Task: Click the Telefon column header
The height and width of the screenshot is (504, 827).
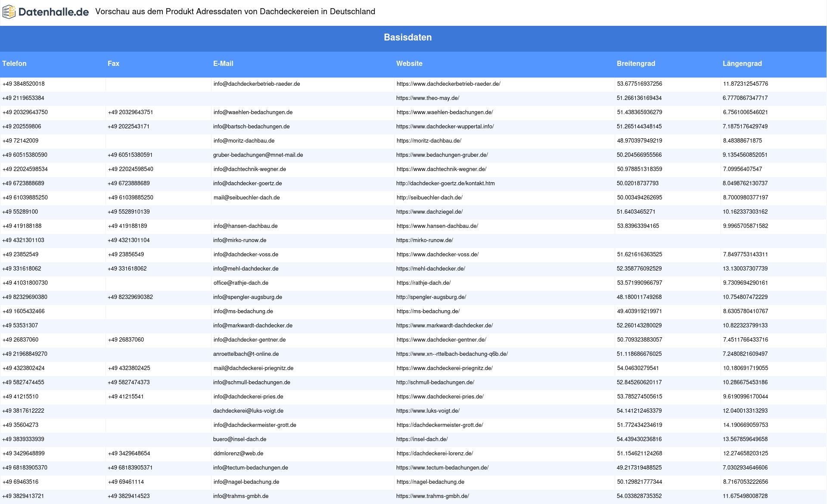Action: pos(14,63)
